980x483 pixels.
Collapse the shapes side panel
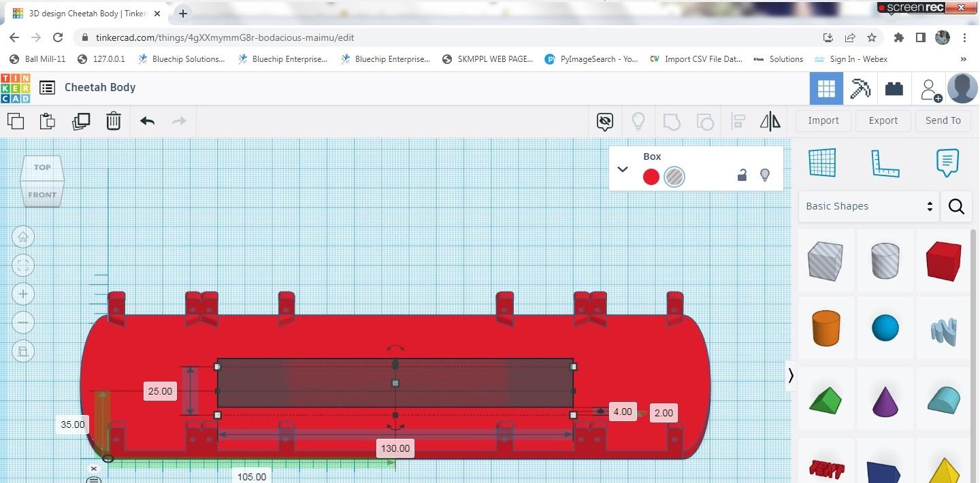(791, 376)
